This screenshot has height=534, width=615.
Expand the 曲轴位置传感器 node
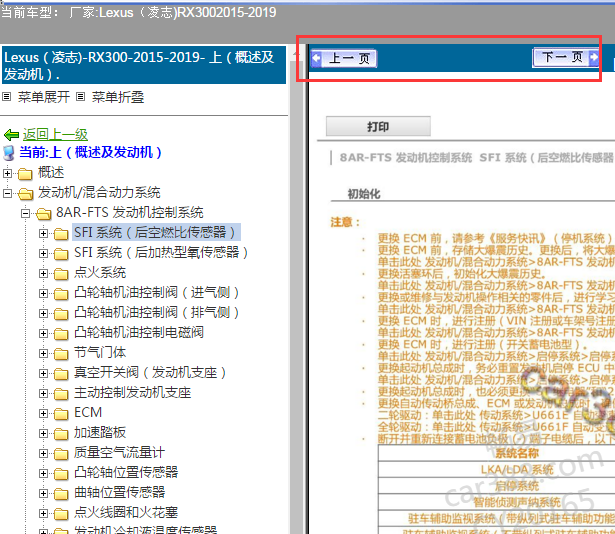click(x=44, y=494)
